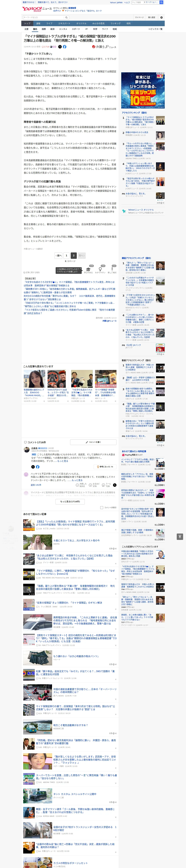Click 記事に関する報告 report icon link
Viewport: 186px width, 868px height.
coord(32,273)
